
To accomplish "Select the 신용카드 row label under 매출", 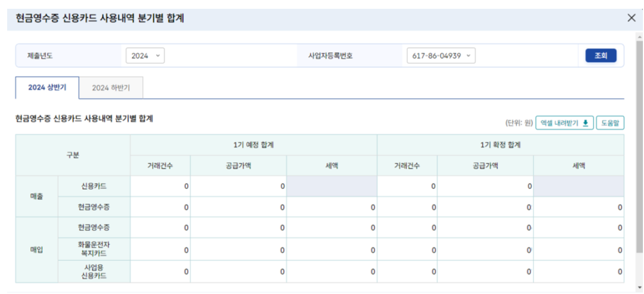I will pos(94,186).
